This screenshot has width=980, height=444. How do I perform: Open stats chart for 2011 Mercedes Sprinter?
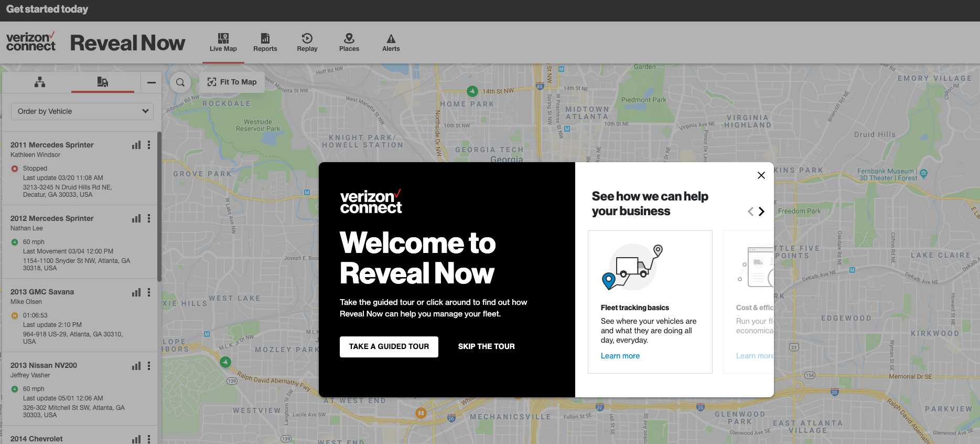tap(136, 145)
